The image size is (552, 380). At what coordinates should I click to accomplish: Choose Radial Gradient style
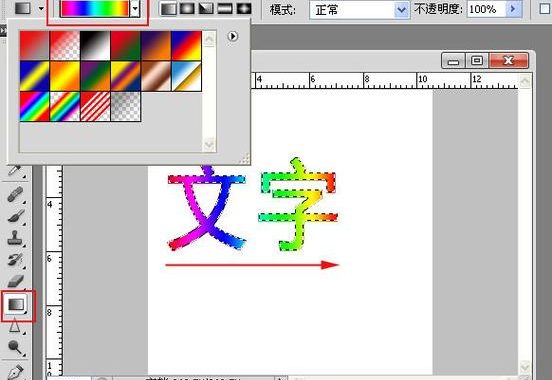pos(187,9)
